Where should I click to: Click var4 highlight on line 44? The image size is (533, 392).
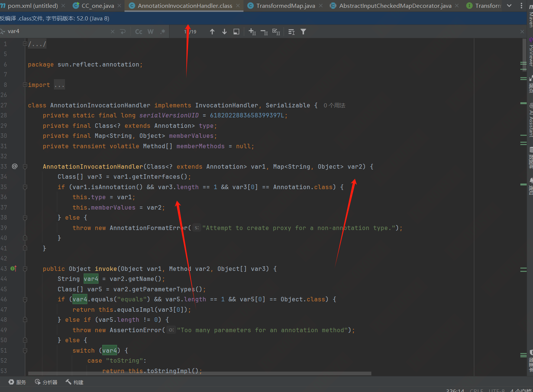pos(91,279)
